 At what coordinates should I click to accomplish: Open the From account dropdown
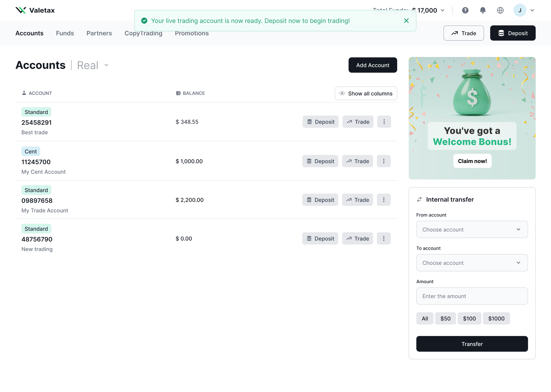tap(472, 229)
